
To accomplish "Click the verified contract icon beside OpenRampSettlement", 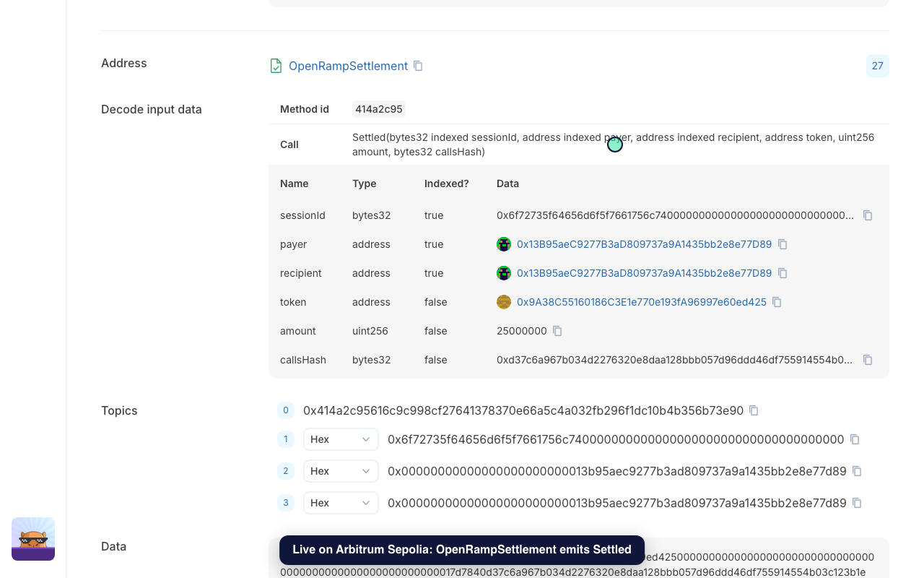I will tap(276, 66).
